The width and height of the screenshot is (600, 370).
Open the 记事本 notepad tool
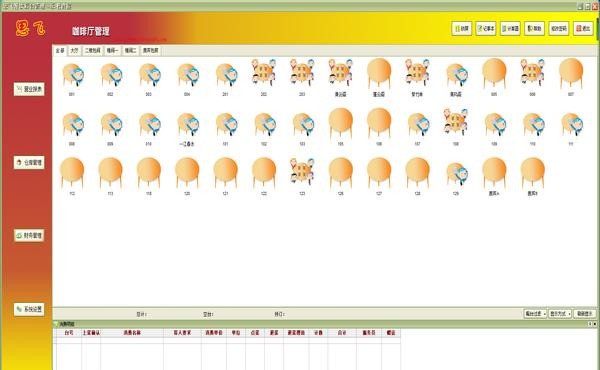click(486, 28)
